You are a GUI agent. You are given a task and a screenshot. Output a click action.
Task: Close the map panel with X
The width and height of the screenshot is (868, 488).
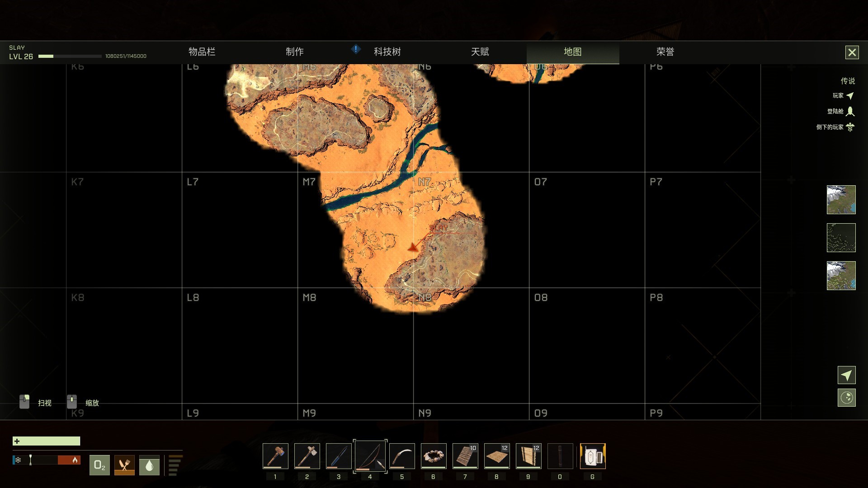click(x=852, y=52)
